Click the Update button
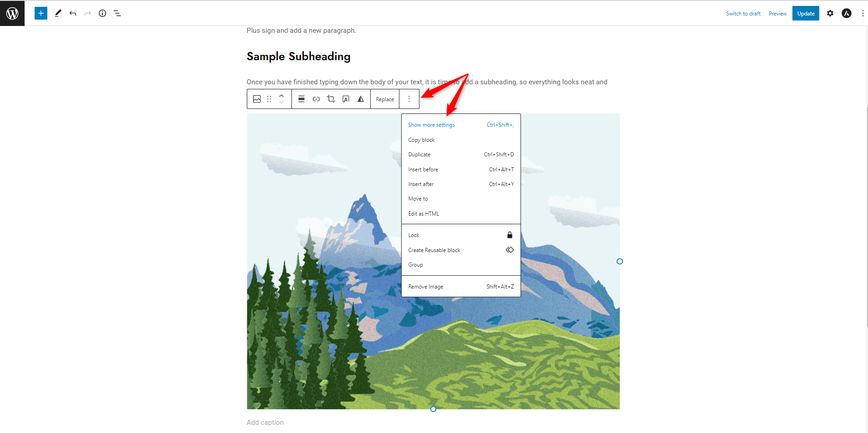This screenshot has width=868, height=433. pyautogui.click(x=806, y=13)
